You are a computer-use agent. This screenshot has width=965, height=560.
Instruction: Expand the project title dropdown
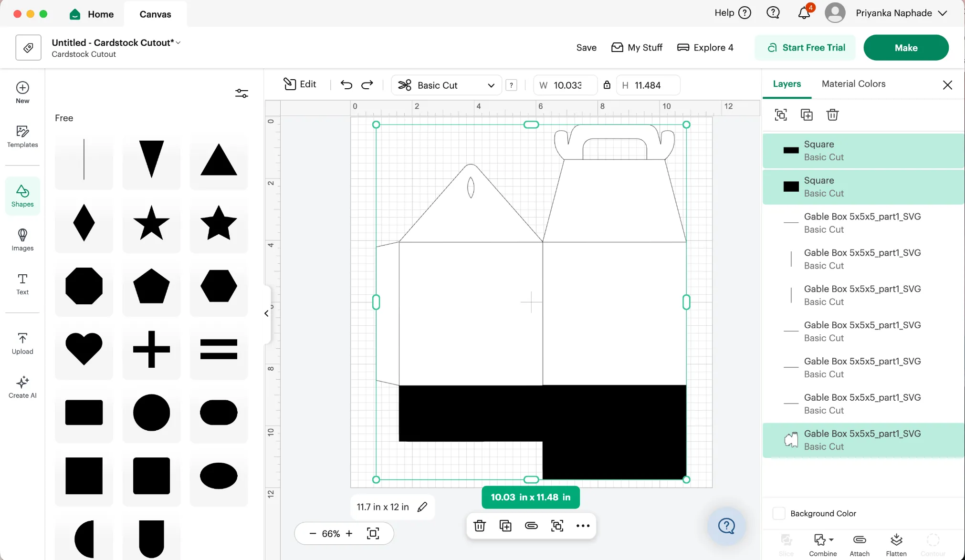[178, 42]
